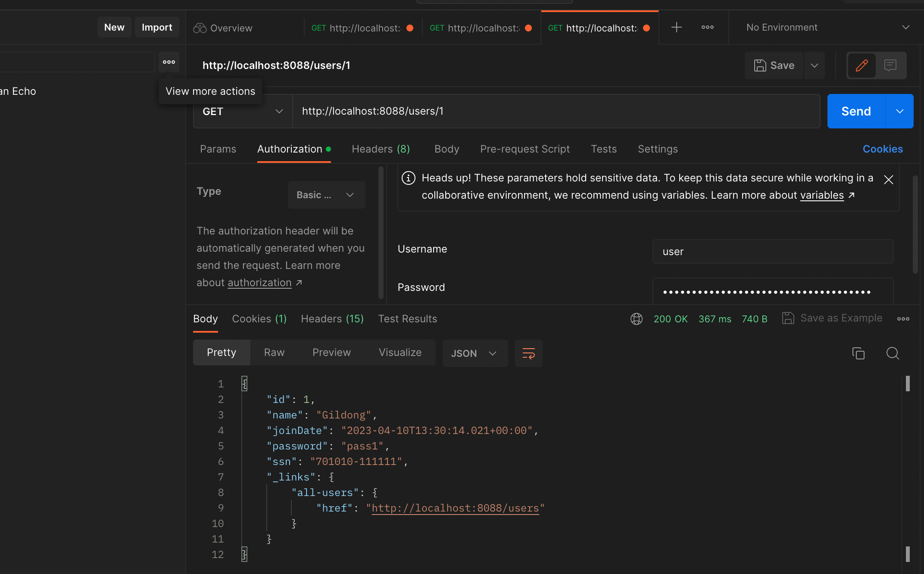The image size is (924, 574).
Task: Open a new request tab with plus icon
Action: [677, 27]
